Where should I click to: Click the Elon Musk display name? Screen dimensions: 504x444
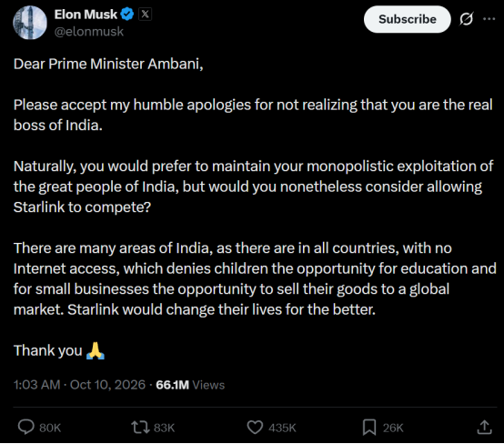pyautogui.click(x=86, y=15)
